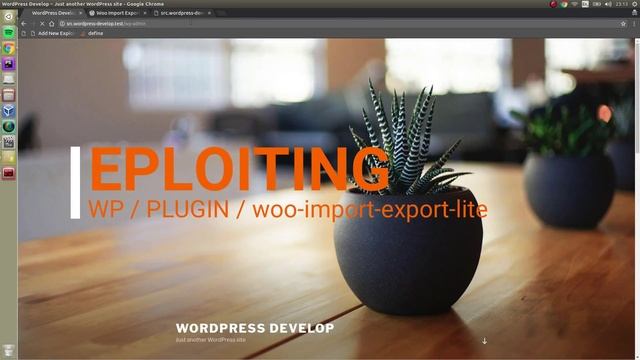This screenshot has width=640, height=360.
Task: Close the Woo Import Export tab
Action: (145, 13)
